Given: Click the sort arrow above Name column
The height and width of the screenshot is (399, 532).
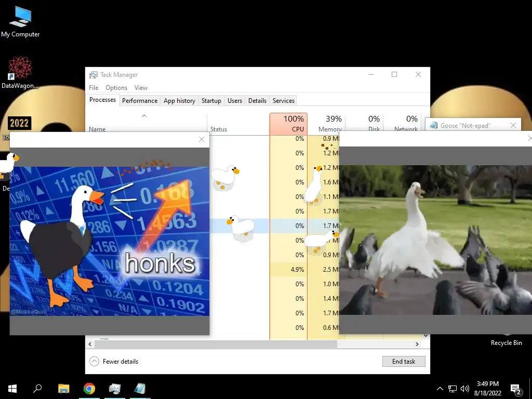Looking at the screenshot, I should tap(144, 116).
